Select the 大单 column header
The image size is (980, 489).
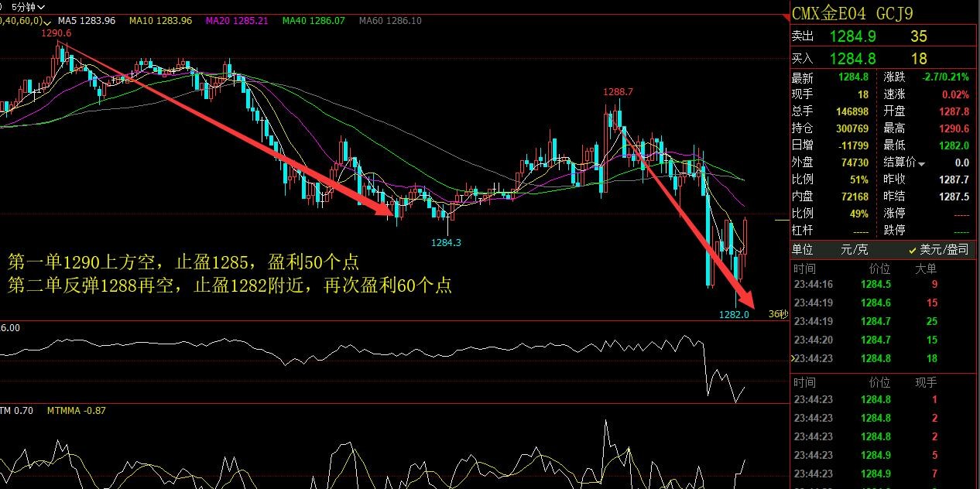click(x=925, y=268)
